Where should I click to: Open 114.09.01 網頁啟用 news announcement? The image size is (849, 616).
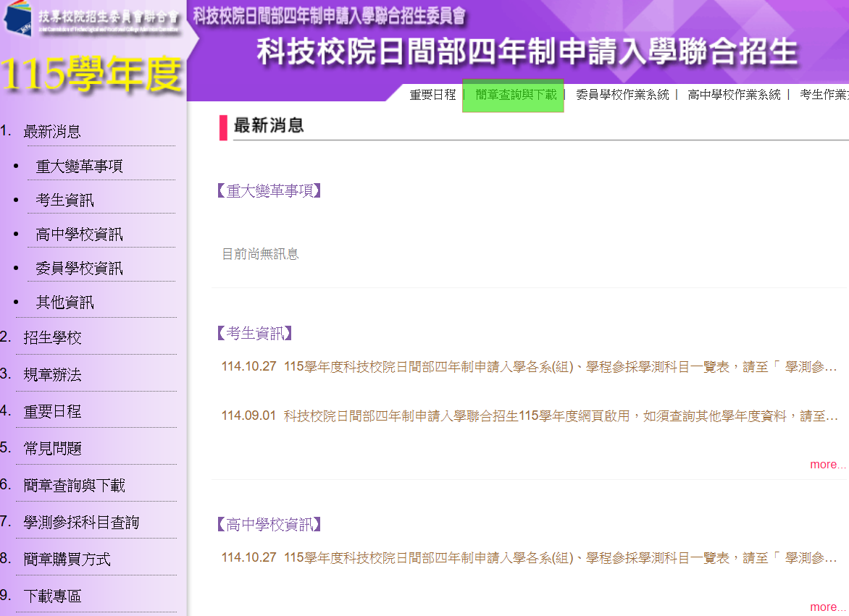(x=561, y=416)
